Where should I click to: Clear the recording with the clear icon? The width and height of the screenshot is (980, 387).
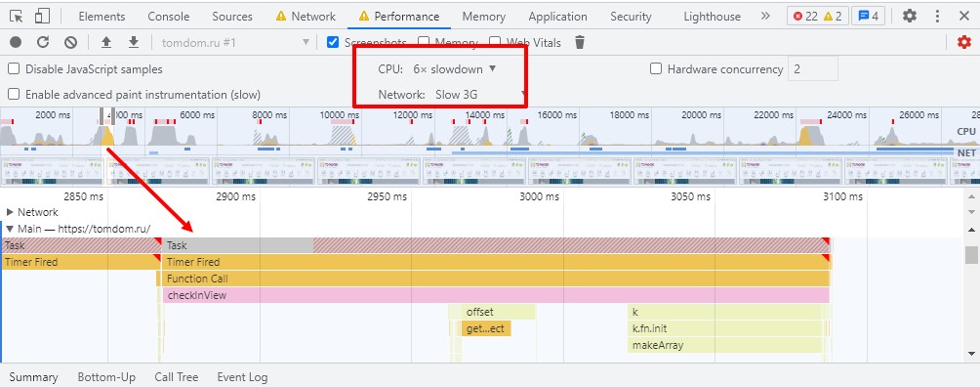(70, 42)
